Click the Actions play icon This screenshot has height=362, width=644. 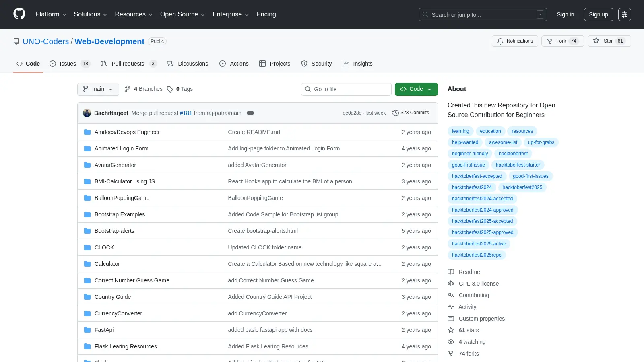point(223,64)
